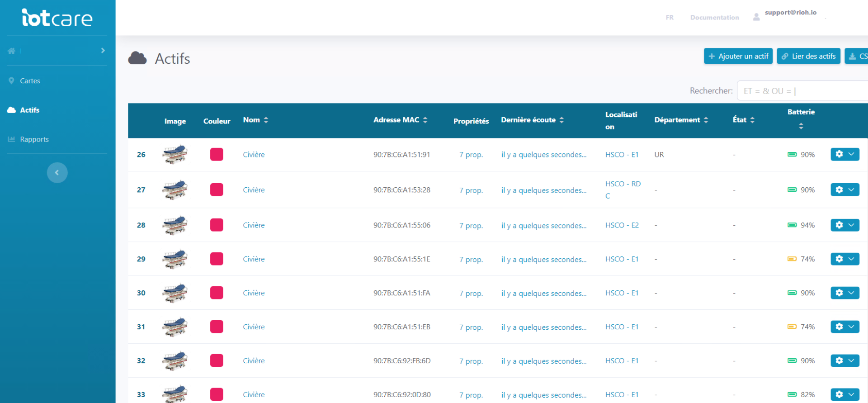Click the battery icon in row 29
The width and height of the screenshot is (868, 403).
(x=792, y=259)
